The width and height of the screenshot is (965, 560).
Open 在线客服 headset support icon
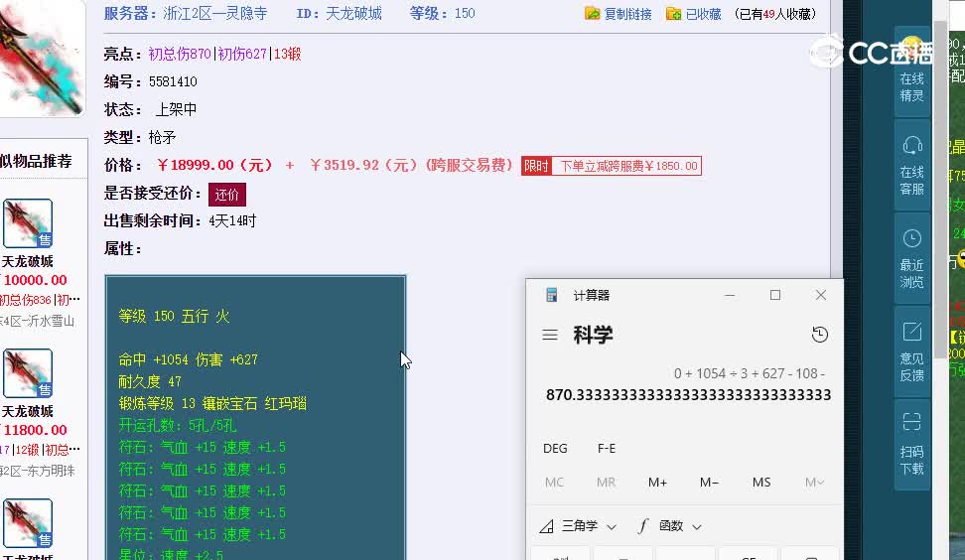[912, 145]
